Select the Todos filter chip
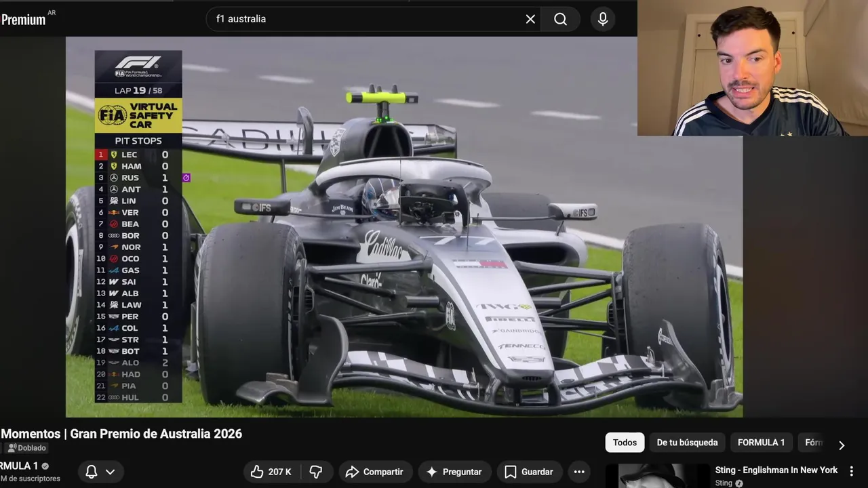868x488 pixels. (625, 443)
